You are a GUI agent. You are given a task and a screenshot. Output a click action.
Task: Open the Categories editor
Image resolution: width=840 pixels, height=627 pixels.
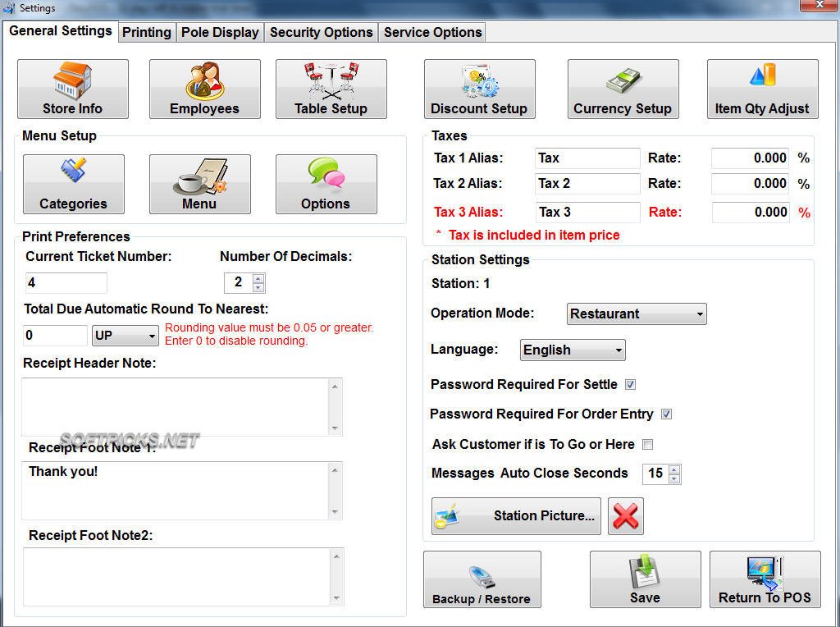click(73, 183)
